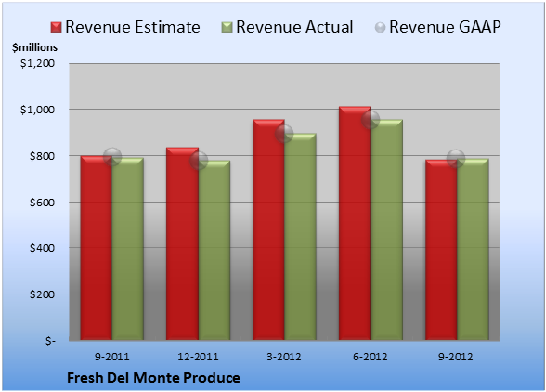Click the green Revenue Actual legend marker
Viewport: 546px width, 392px height.
tap(227, 28)
